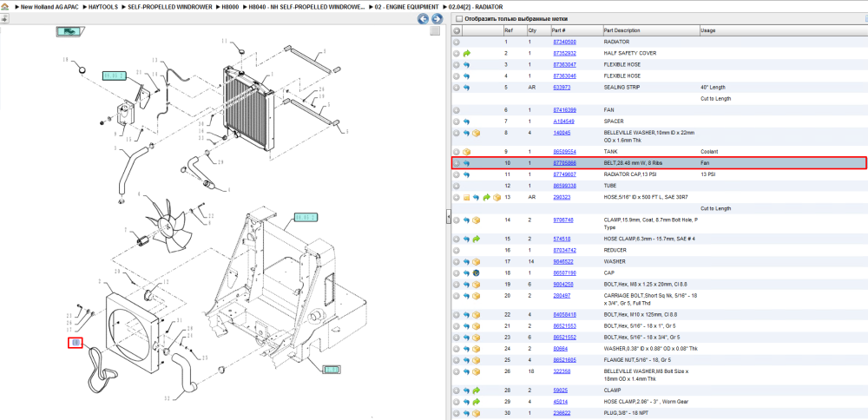Screen dimensions: 868x420
Task: Open the H8000 breadcrumb
Action: click(228, 7)
